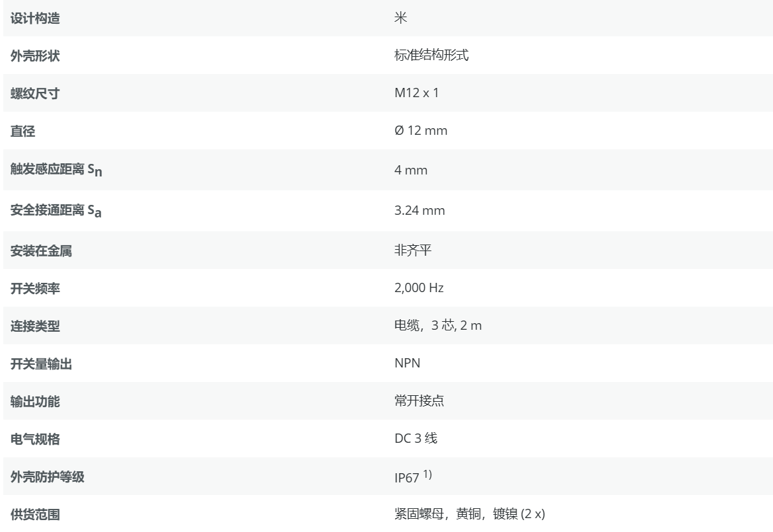This screenshot has width=773, height=532.
Task: Click the footnote 1) superscript beside IP67
Action: click(x=427, y=474)
